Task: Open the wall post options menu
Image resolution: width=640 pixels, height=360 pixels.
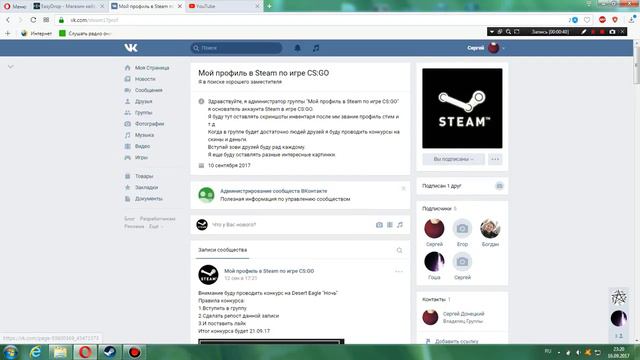Action: tap(399, 271)
